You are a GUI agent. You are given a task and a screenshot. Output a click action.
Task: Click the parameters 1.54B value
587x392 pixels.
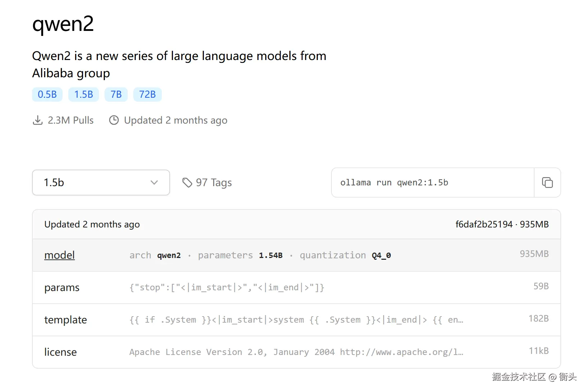(271, 255)
